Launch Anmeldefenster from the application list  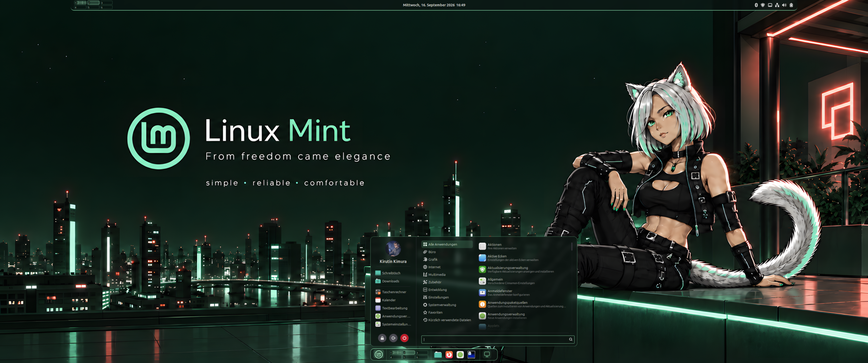[x=523, y=293]
